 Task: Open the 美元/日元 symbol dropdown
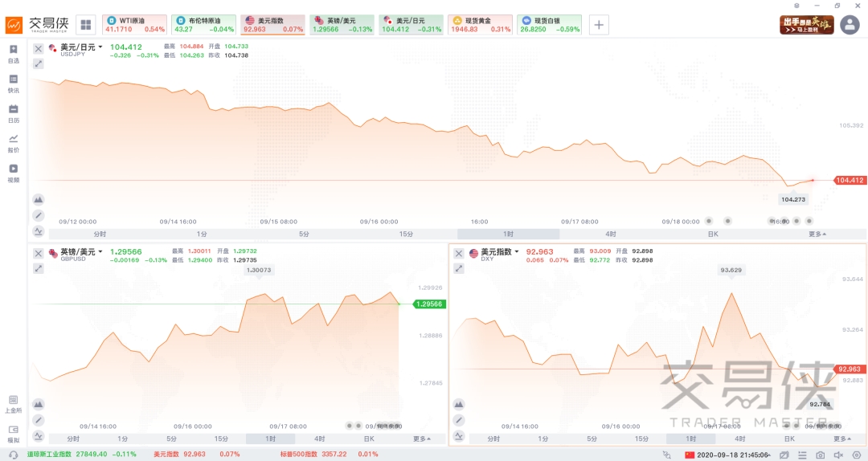[100, 47]
